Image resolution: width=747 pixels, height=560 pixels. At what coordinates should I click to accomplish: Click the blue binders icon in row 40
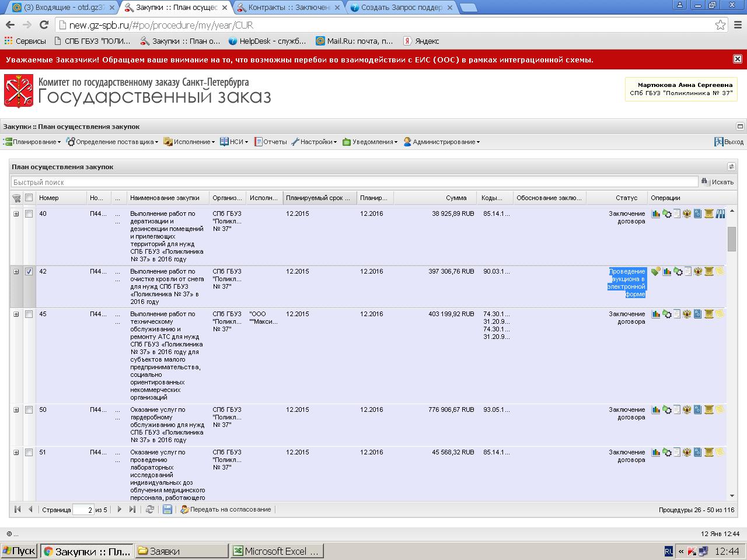(x=720, y=214)
